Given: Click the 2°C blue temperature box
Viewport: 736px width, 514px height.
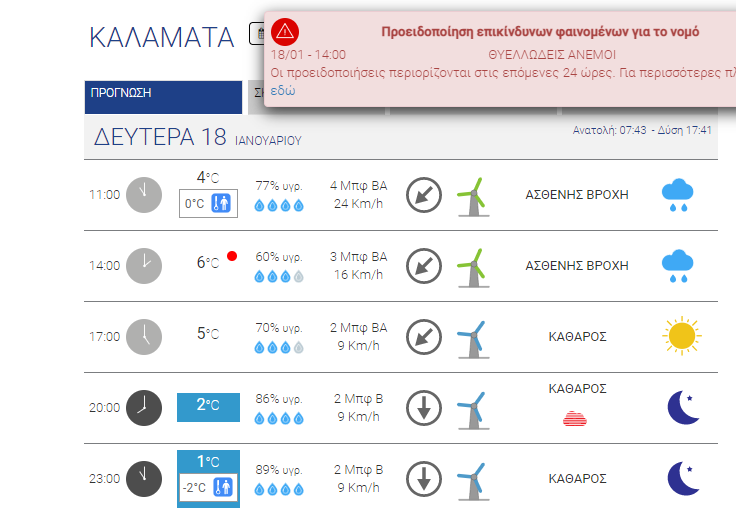Looking at the screenshot, I should [x=208, y=407].
